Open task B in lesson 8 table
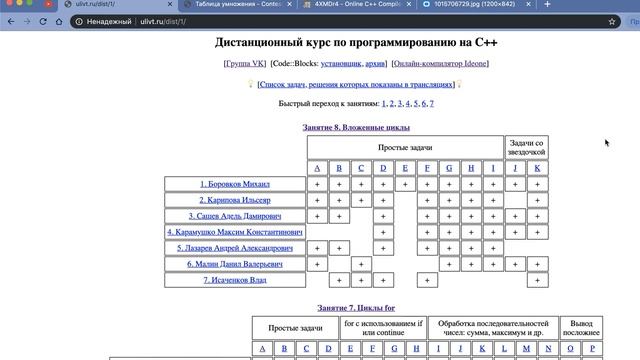Viewport: 640px width, 360px height. (x=339, y=168)
